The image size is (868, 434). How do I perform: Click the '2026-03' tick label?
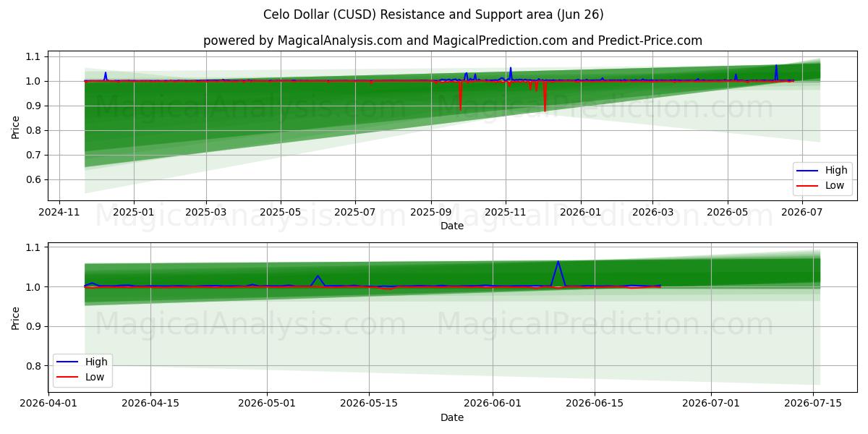pos(652,212)
